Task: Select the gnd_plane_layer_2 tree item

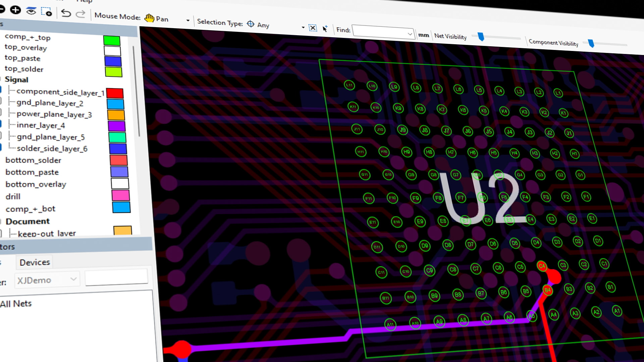Action: pos(50,103)
